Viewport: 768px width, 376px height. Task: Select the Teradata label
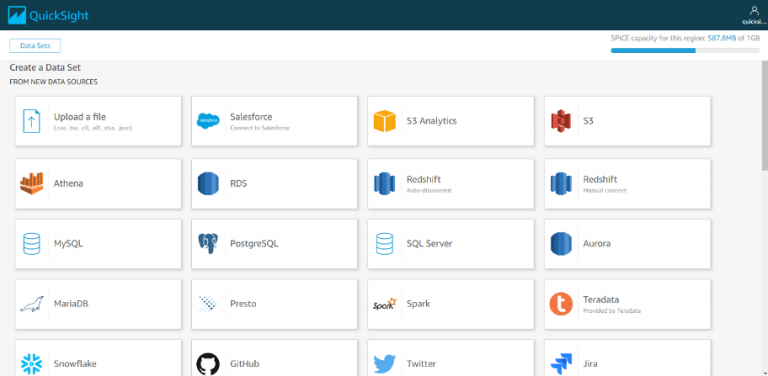[601, 300]
